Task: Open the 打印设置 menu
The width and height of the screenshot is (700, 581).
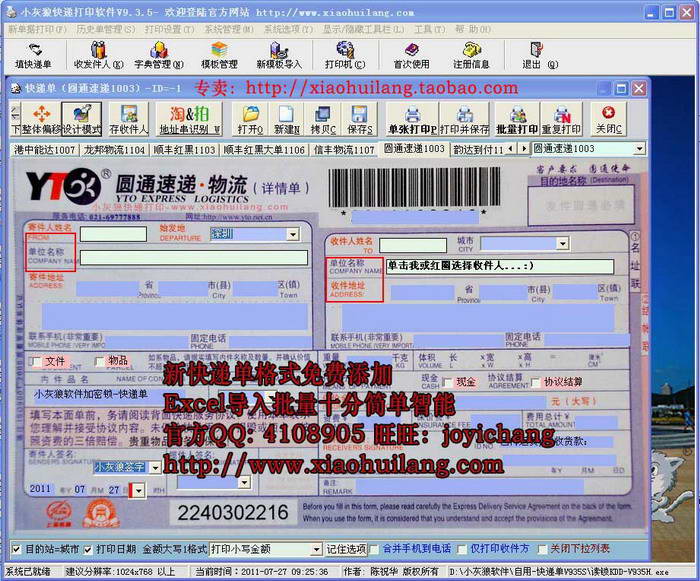Action: coord(169,29)
